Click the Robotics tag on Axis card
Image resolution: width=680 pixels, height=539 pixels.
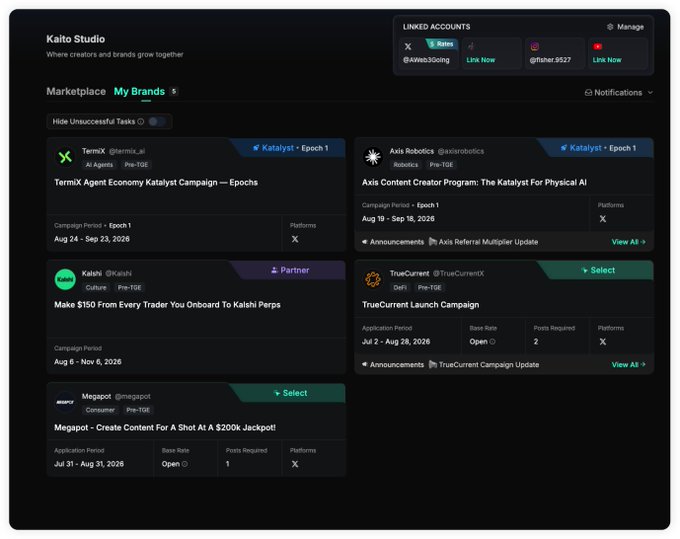coord(405,165)
